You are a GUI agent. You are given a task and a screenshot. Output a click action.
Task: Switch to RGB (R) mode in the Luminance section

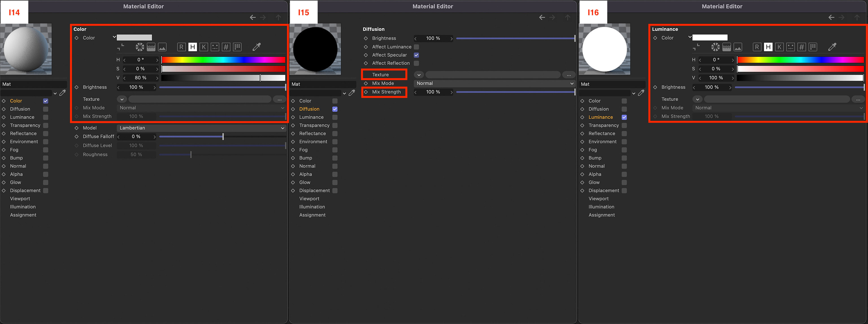coord(757,47)
